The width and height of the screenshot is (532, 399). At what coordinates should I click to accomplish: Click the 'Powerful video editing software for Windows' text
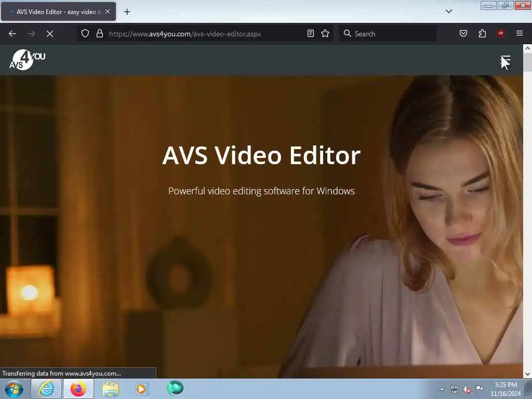pyautogui.click(x=261, y=191)
